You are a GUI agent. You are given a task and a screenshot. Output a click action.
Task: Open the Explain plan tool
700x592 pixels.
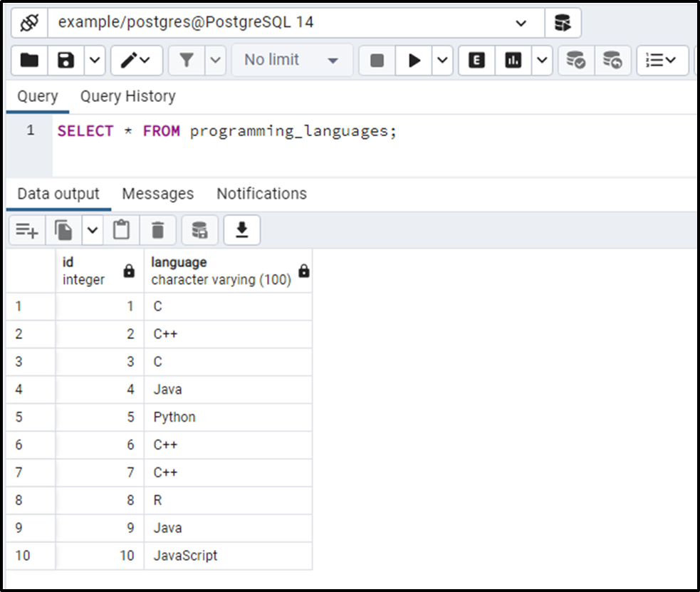476,60
